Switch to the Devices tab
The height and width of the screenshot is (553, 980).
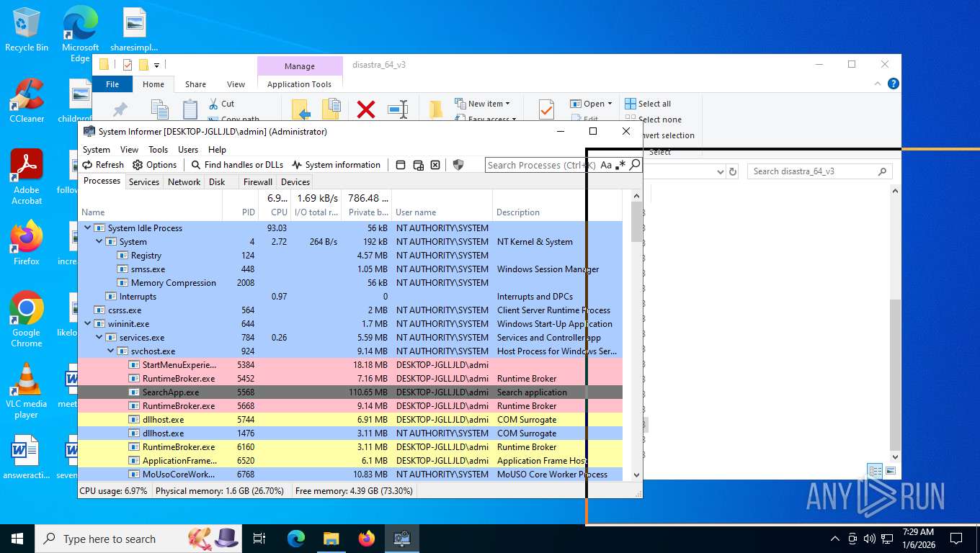pyautogui.click(x=295, y=182)
